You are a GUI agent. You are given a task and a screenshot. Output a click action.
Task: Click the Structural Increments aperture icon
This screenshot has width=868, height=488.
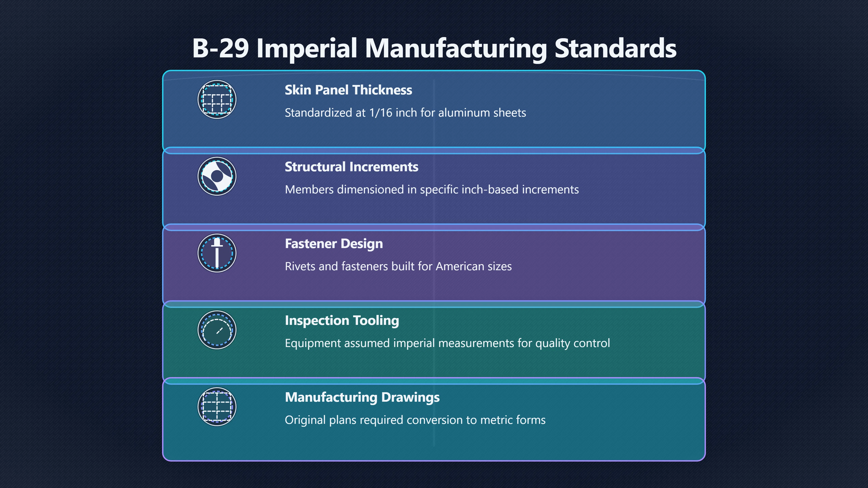click(217, 176)
